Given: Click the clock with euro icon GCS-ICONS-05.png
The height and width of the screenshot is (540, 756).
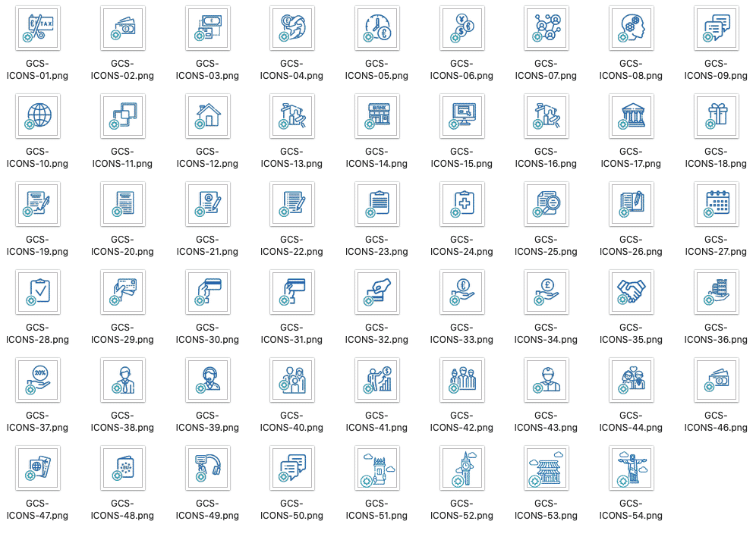Looking at the screenshot, I should (377, 28).
